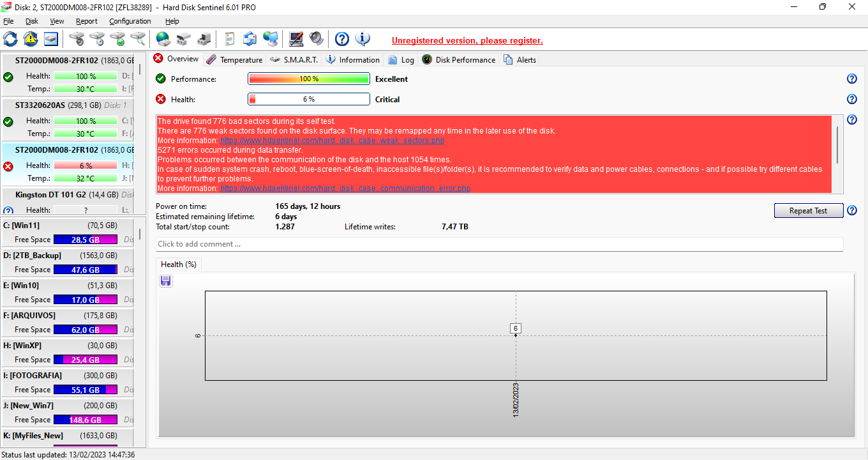The image size is (868, 460).
Task: Switch to the S.M.A.R.T. tab
Action: point(294,59)
